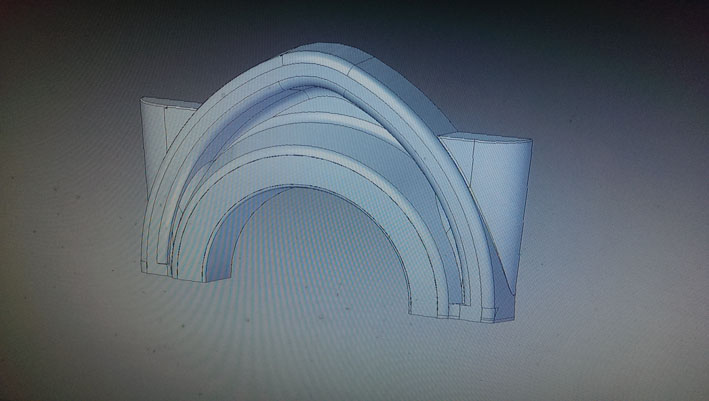Click empty viewport background below the arch
The width and height of the screenshot is (709, 401).
[x=320, y=360]
